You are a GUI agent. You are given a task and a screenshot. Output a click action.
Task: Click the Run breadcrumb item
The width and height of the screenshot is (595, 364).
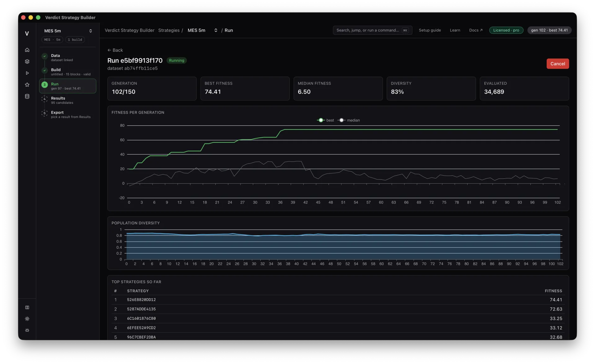(229, 30)
